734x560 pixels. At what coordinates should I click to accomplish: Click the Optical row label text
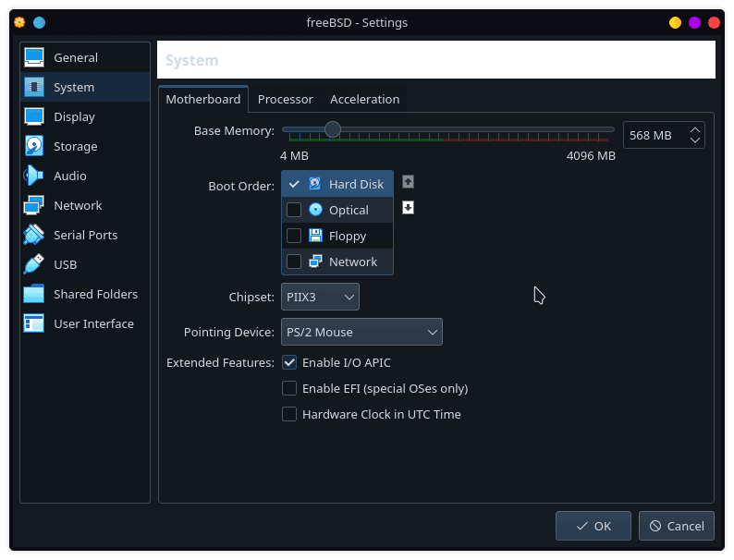click(x=349, y=210)
